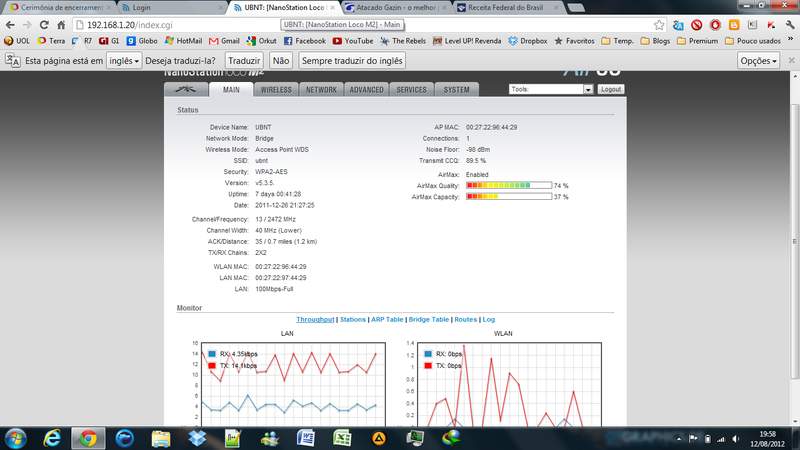Switch to the NETWORK tab
The image size is (800, 450).
click(321, 89)
